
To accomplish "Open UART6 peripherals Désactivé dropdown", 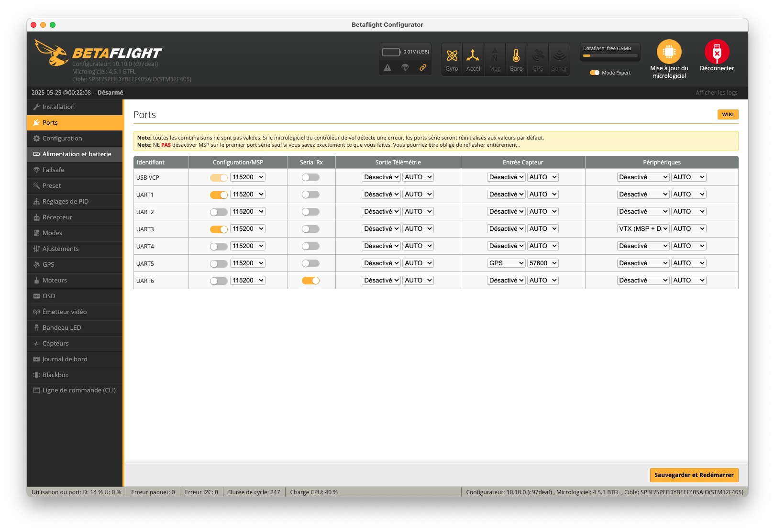I will coord(643,280).
